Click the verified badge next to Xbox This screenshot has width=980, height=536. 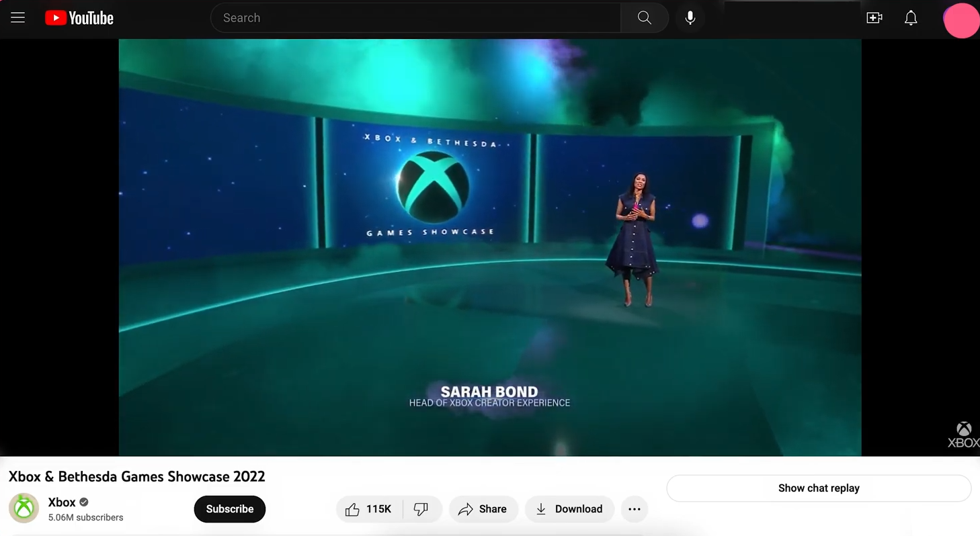tap(84, 502)
